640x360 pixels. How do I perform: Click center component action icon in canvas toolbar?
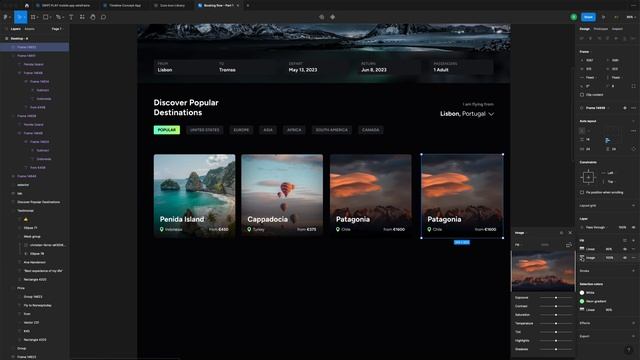[x=333, y=17]
